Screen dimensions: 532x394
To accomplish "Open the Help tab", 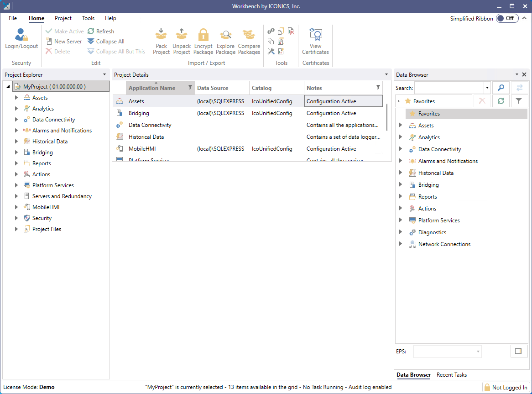I will 110,18.
